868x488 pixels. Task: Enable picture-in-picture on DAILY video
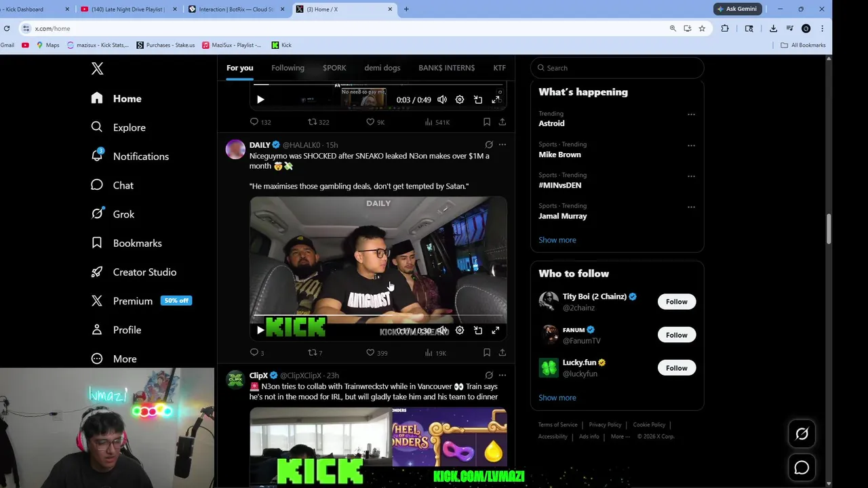pyautogui.click(x=478, y=330)
